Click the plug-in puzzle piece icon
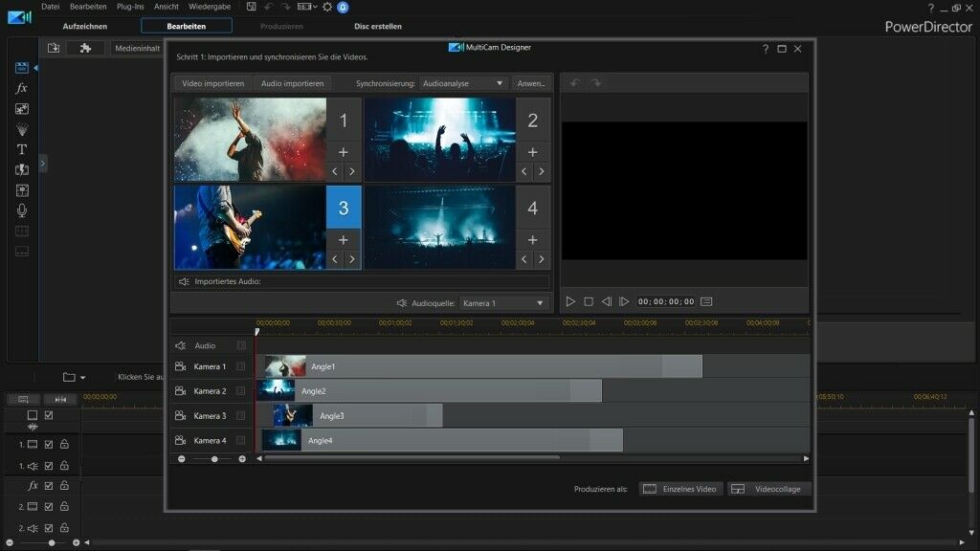This screenshot has width=980, height=551. 85,48
